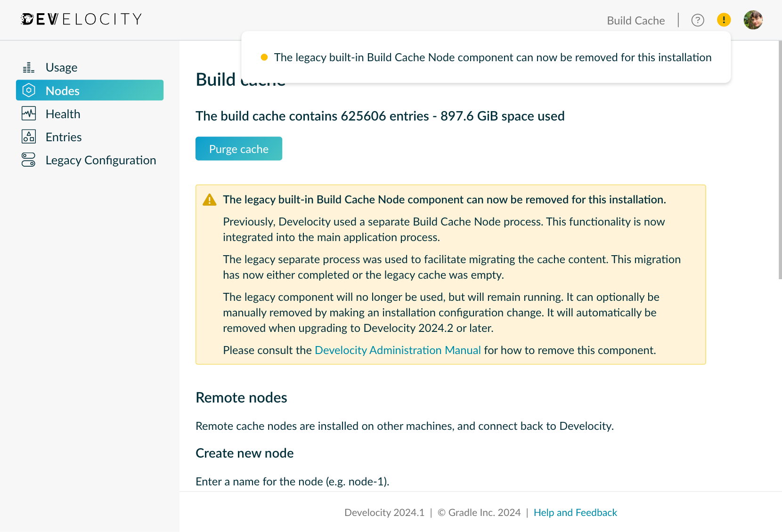Screen dimensions: 782x532
Task: Click the orange exclamation notification icon
Action: 724,20
